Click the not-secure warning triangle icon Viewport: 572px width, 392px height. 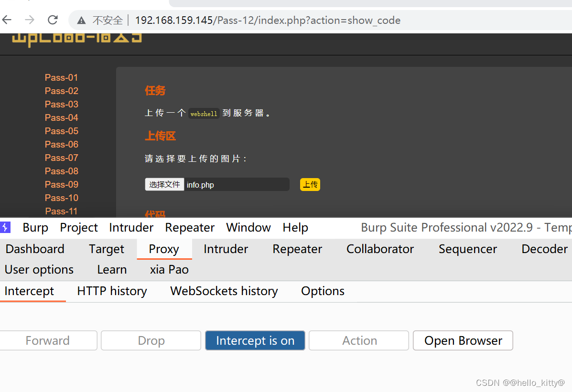tap(81, 21)
